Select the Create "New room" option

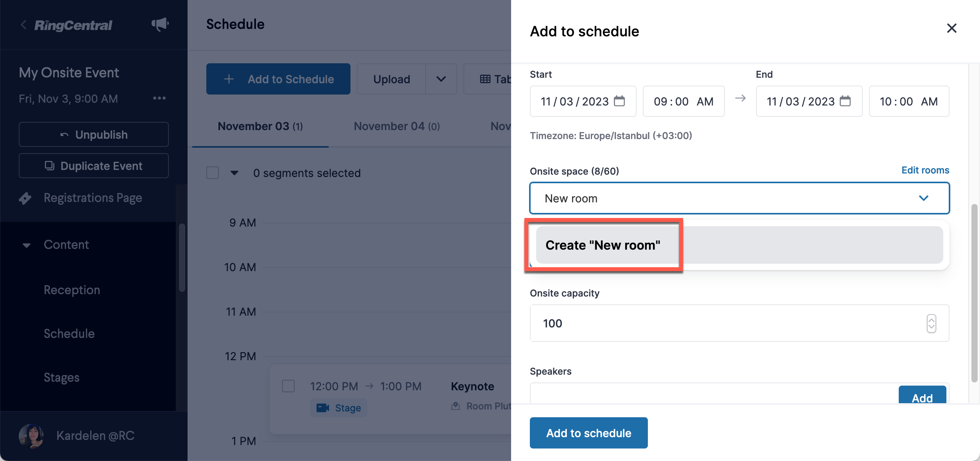click(x=739, y=245)
